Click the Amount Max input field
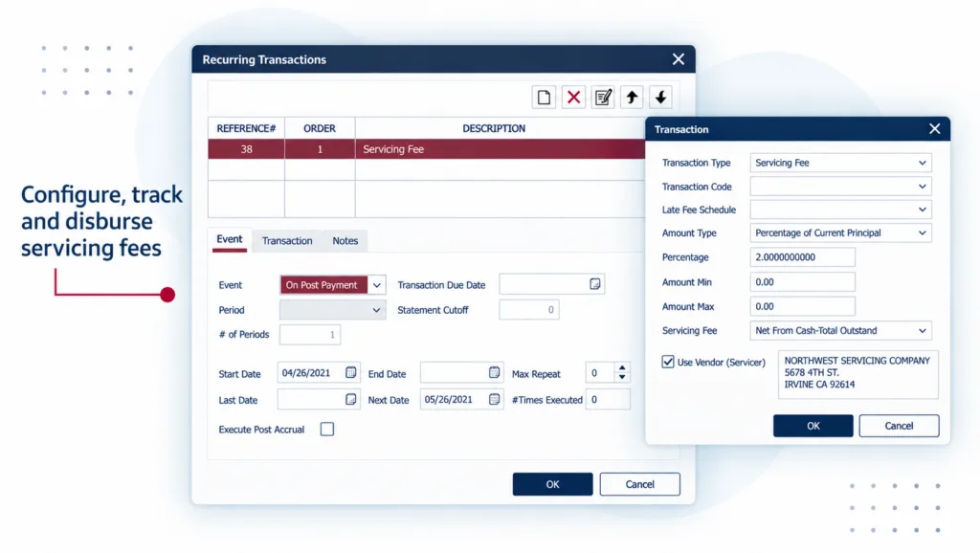This screenshot has width=980, height=553. click(x=803, y=306)
